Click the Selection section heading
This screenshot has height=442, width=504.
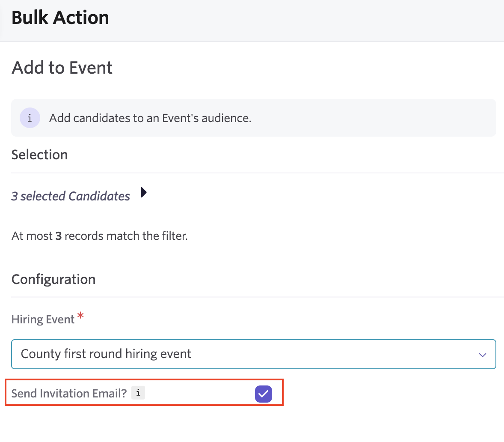(x=39, y=155)
